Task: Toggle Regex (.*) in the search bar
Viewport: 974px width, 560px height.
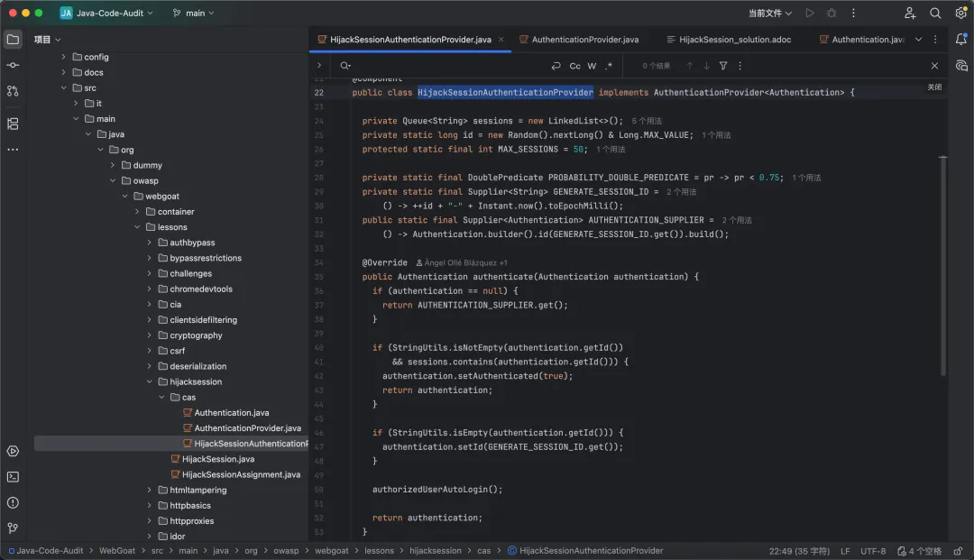Action: 609,66
